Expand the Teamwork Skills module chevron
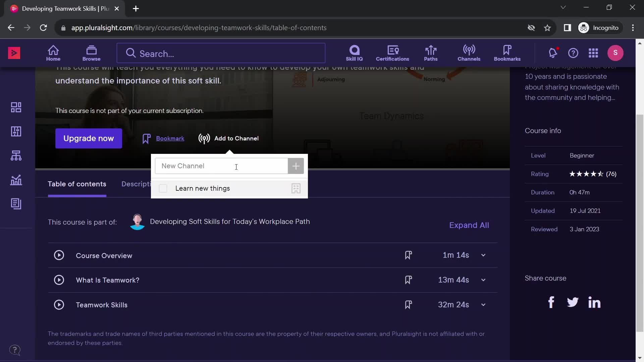Image resolution: width=644 pixels, height=362 pixels. pos(483,305)
